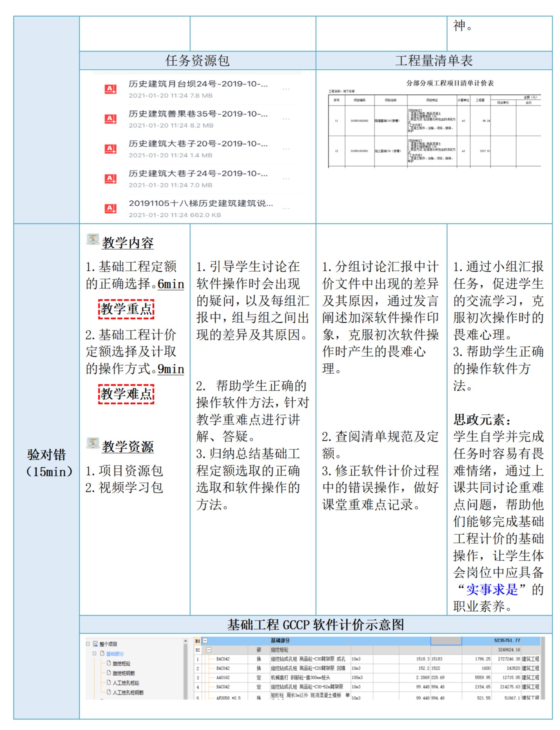Select 人工挖孔桩钢筋 in the project tree
The image size is (560, 730).
[128, 692]
